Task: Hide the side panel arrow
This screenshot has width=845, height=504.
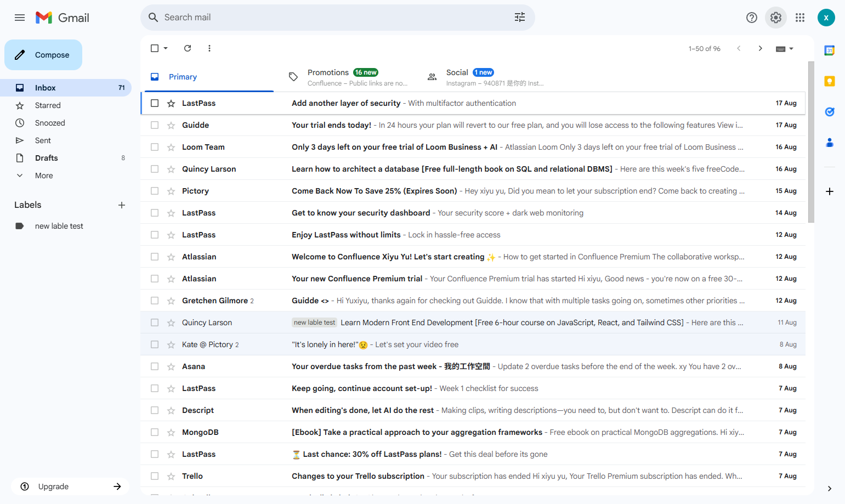Action: [830, 489]
